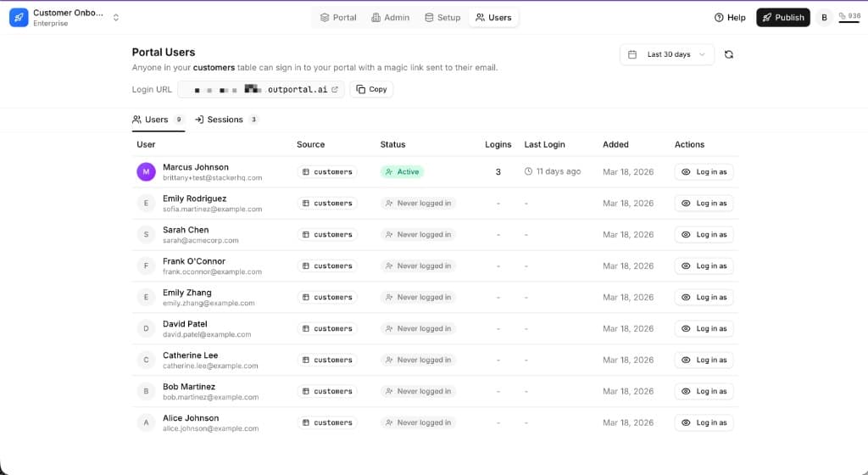
Task: Open the Portal tab
Action: (x=338, y=18)
